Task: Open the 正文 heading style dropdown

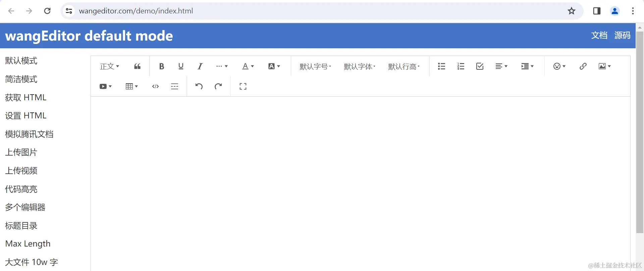Action: point(109,66)
